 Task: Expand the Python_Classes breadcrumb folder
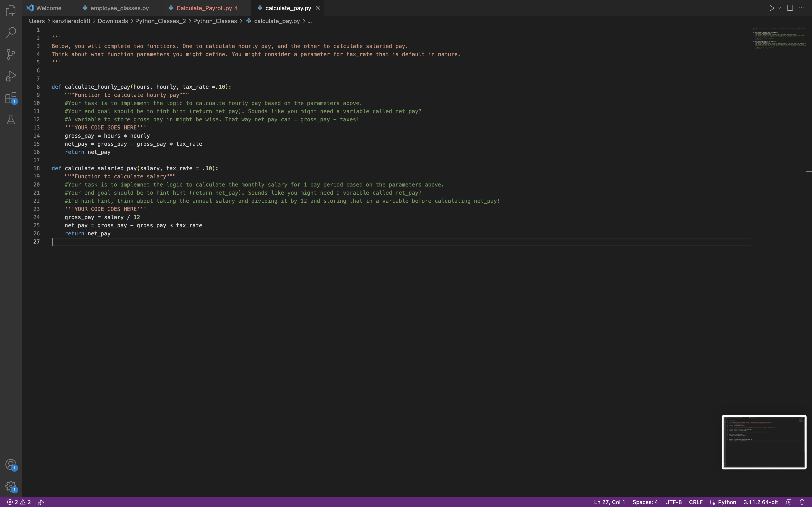(215, 21)
